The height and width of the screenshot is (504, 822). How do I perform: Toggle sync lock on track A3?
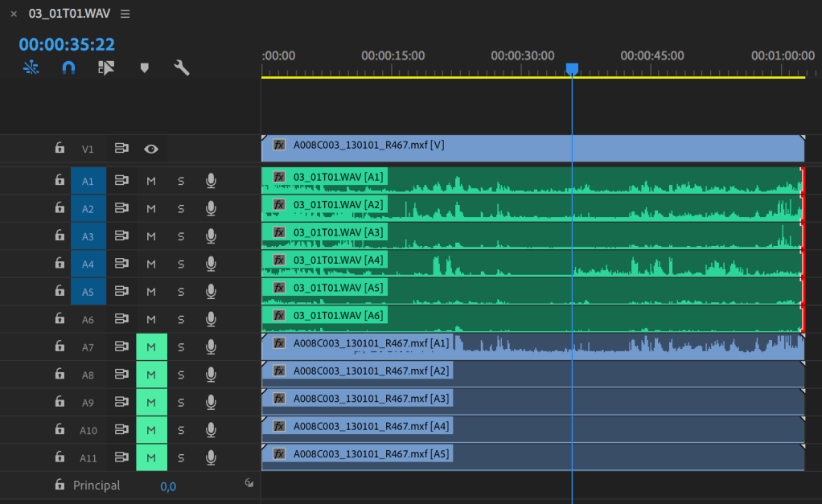click(x=121, y=236)
